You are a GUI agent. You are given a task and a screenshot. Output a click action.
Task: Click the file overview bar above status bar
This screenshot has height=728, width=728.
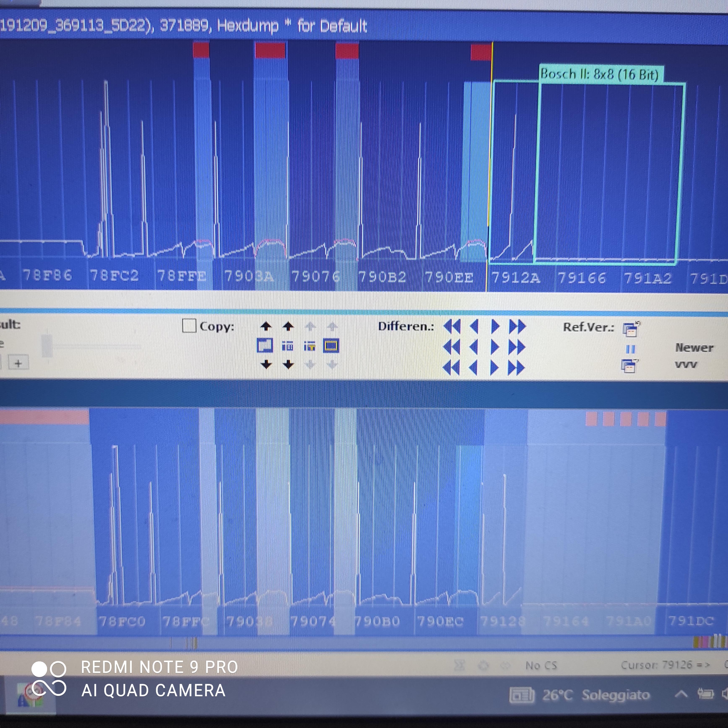click(364, 643)
